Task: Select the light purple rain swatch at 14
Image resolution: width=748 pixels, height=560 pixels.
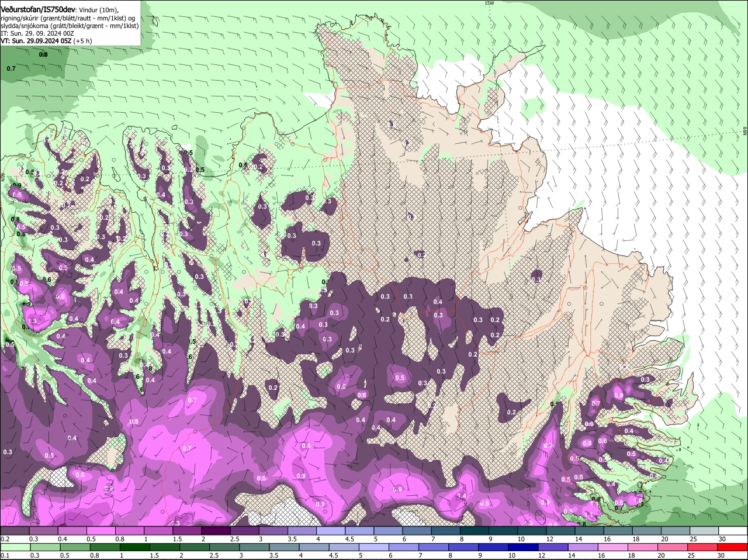Action: point(582,547)
